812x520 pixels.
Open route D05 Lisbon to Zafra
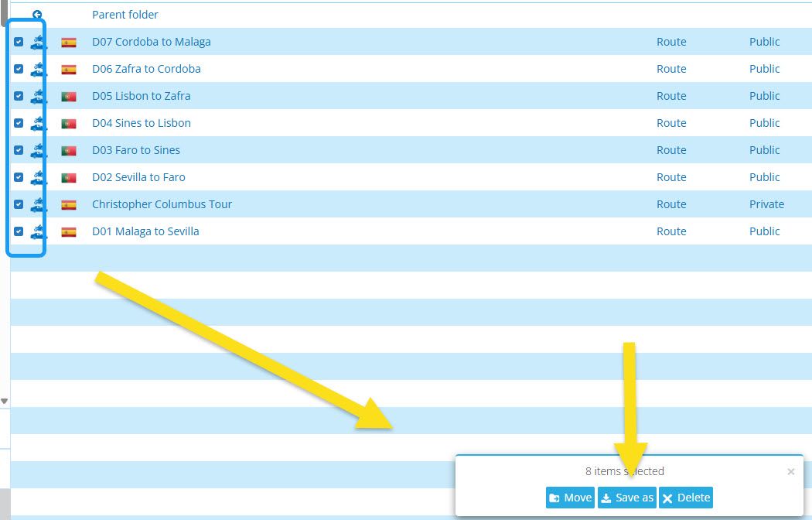tap(142, 96)
